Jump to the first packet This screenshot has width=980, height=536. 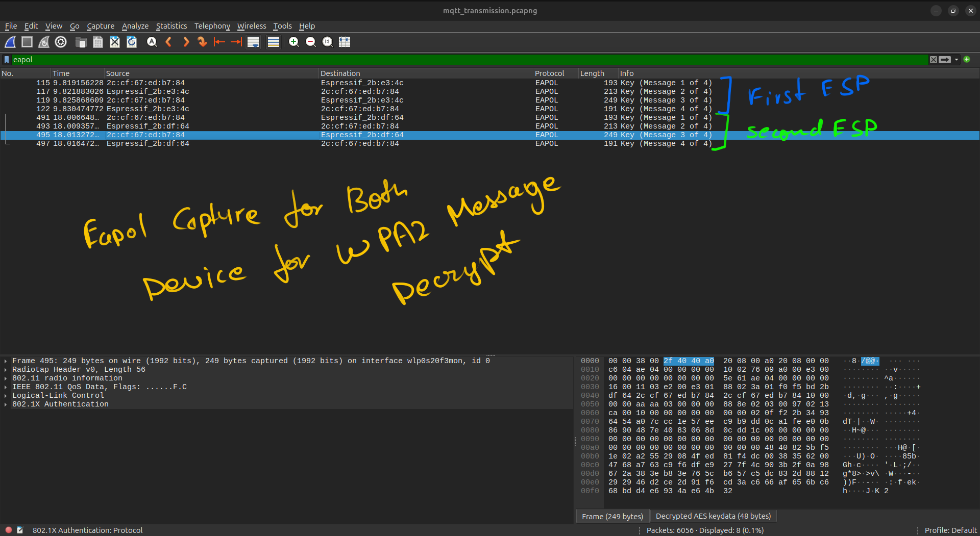(x=219, y=42)
